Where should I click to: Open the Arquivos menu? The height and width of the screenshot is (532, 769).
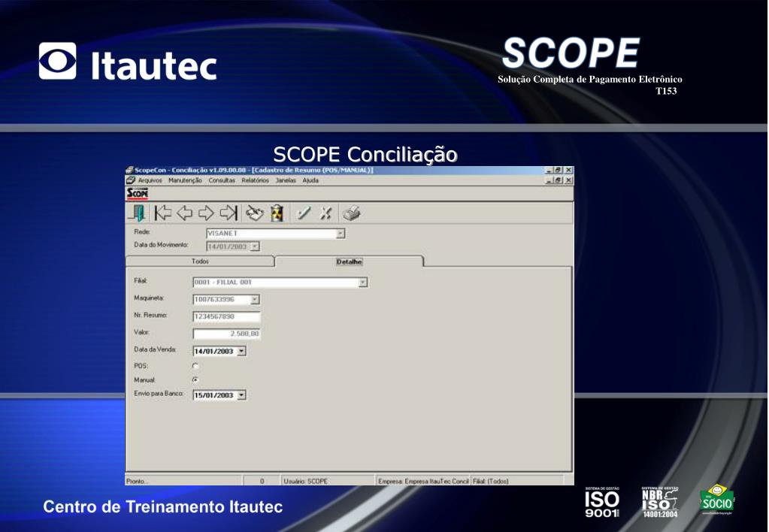(150, 180)
